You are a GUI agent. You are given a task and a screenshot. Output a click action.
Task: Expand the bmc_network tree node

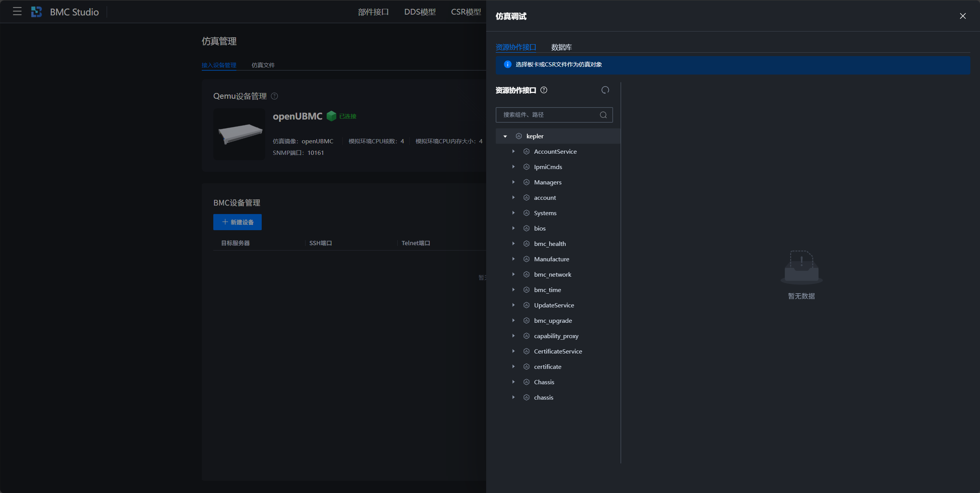pyautogui.click(x=513, y=274)
